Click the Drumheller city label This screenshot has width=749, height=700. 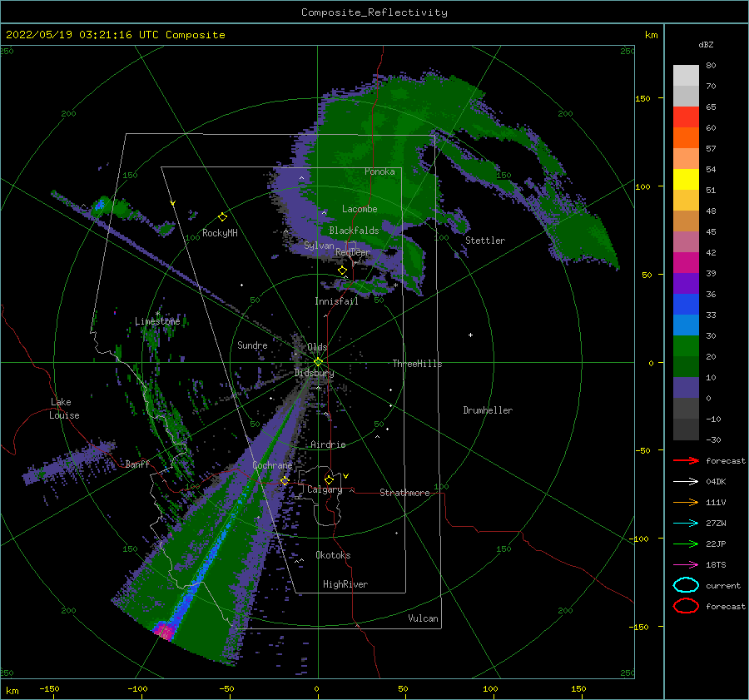pos(488,410)
